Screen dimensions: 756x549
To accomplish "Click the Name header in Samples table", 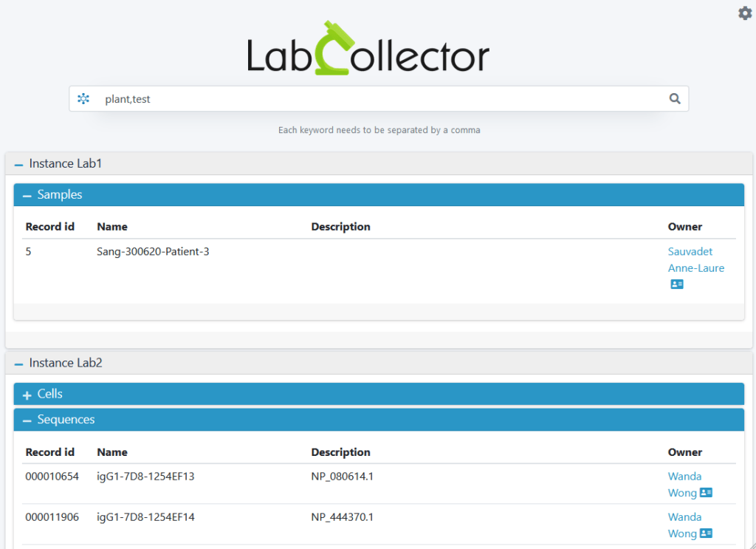I will (112, 227).
